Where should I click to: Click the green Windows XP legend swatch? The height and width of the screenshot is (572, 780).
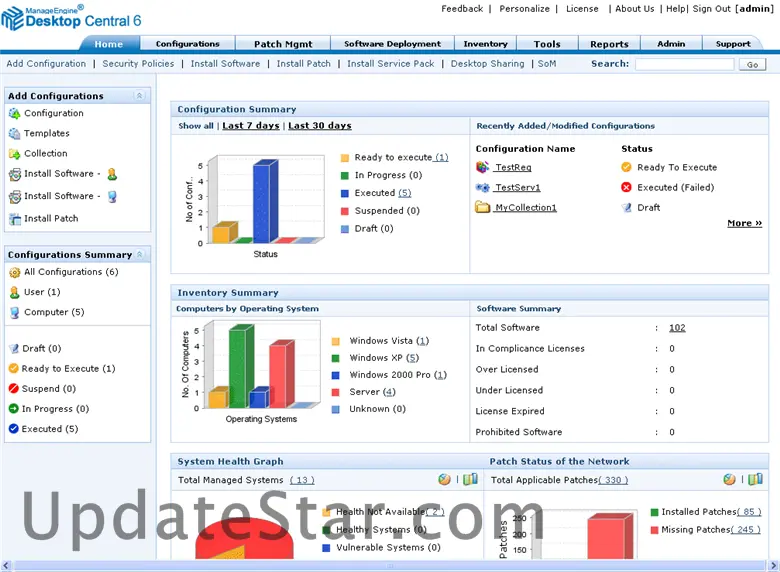coord(336,358)
